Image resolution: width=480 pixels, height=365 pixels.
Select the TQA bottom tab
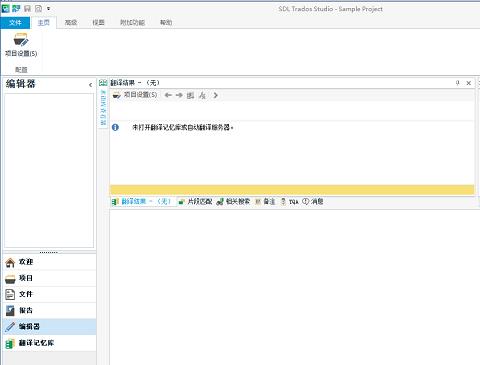pyautogui.click(x=289, y=202)
